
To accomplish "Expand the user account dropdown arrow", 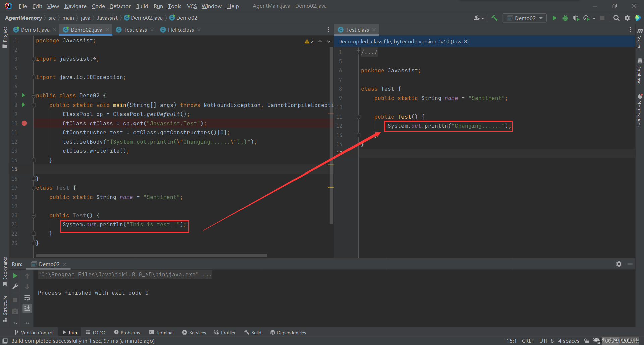I will pos(483,18).
